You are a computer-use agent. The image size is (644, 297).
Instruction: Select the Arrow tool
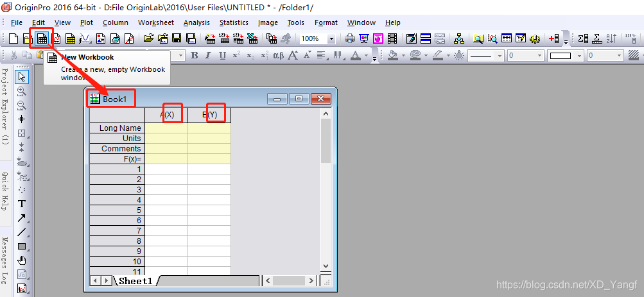[22, 218]
